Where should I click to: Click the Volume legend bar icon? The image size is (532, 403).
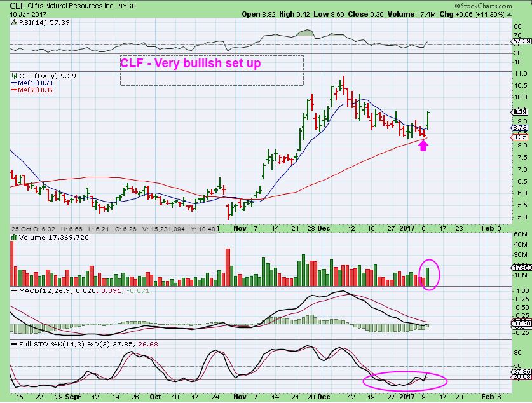point(14,237)
